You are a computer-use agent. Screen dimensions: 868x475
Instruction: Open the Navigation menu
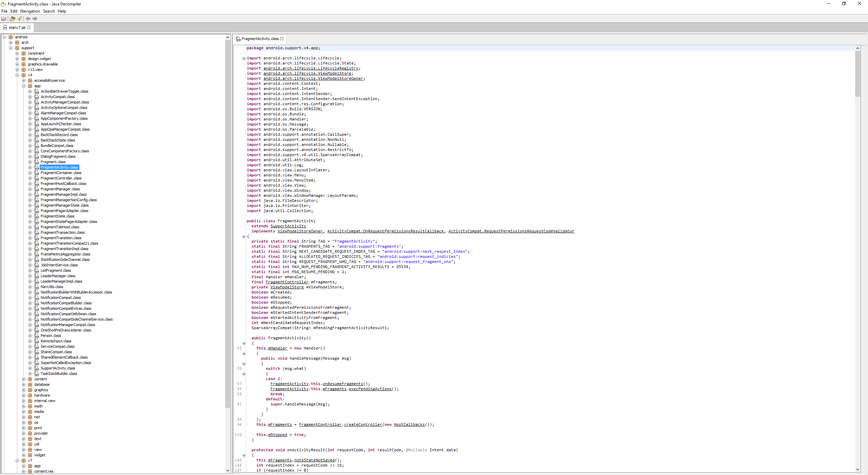click(30, 11)
